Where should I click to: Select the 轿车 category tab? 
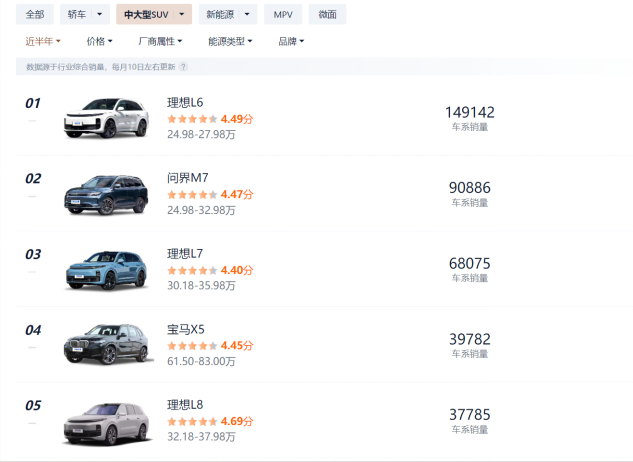pyautogui.click(x=77, y=15)
